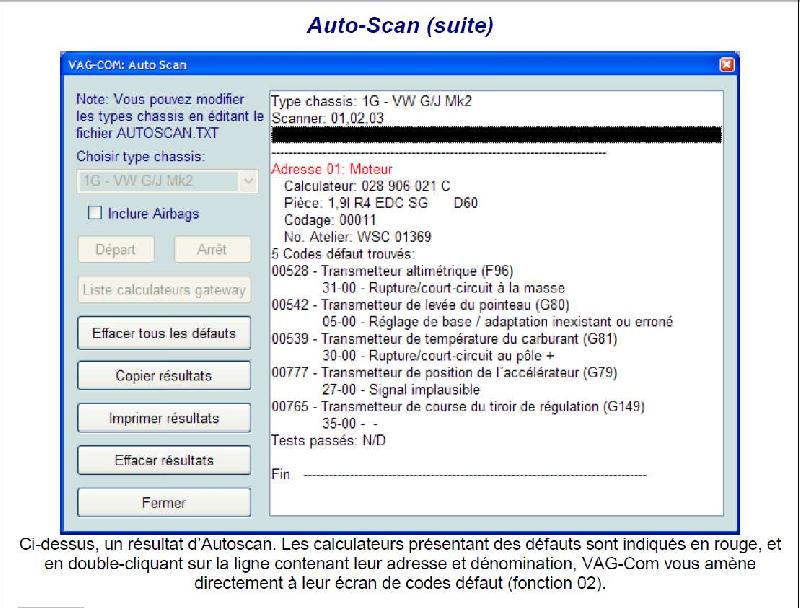Select fault code 00528 Transmetteur altimétrique line
800x608 pixels.
point(392,270)
